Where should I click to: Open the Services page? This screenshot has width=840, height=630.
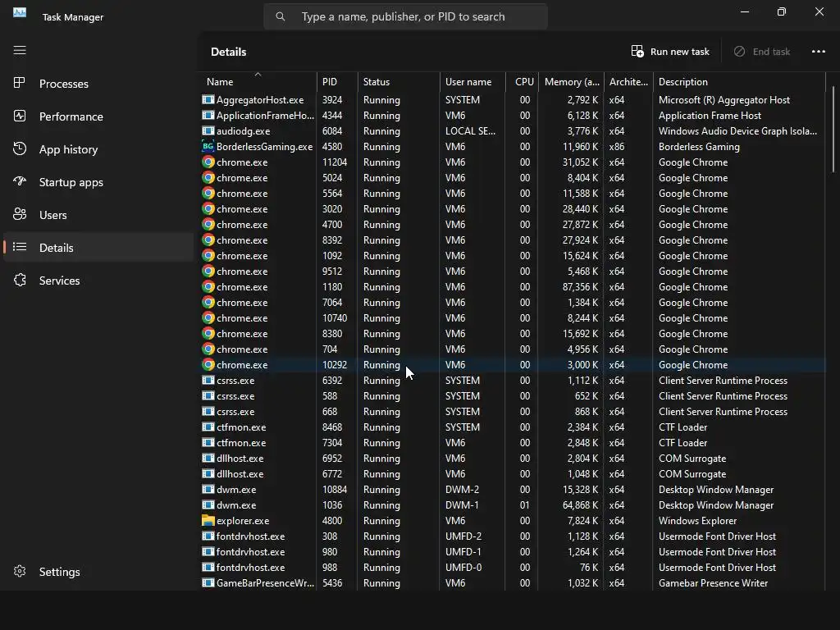tap(98, 281)
